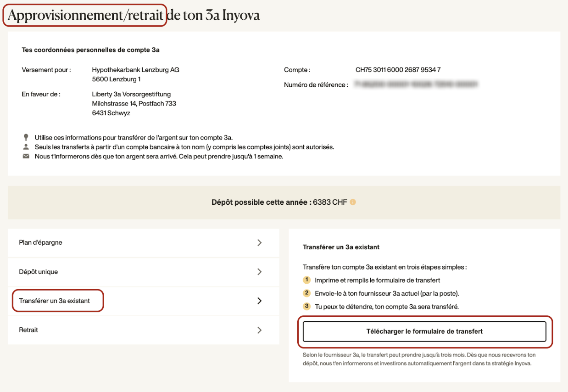Expand the Dépôt unique chevron arrow
568x392 pixels.
click(x=259, y=272)
